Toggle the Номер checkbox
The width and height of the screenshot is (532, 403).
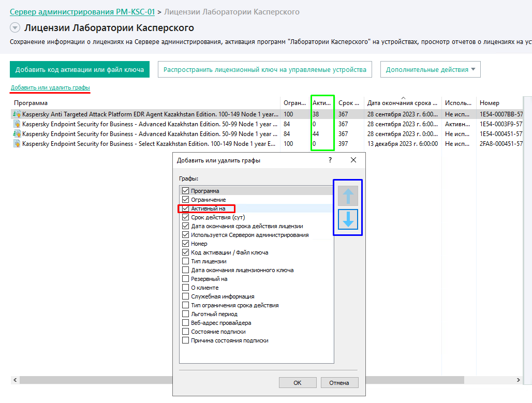(x=186, y=244)
